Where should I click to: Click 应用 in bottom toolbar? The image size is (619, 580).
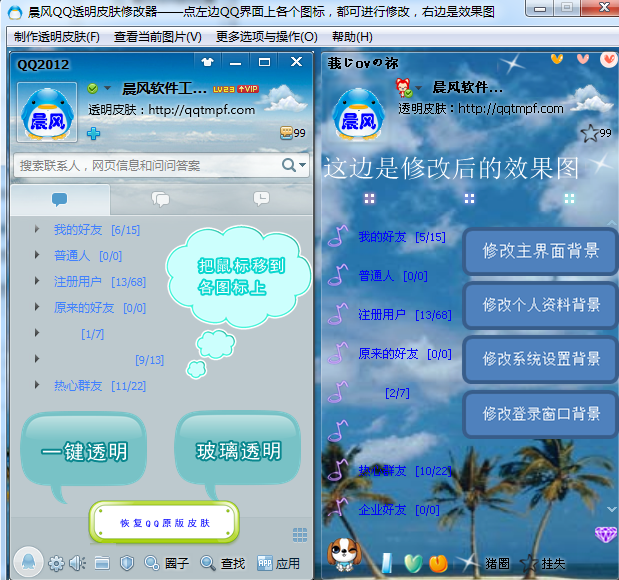click(x=278, y=563)
